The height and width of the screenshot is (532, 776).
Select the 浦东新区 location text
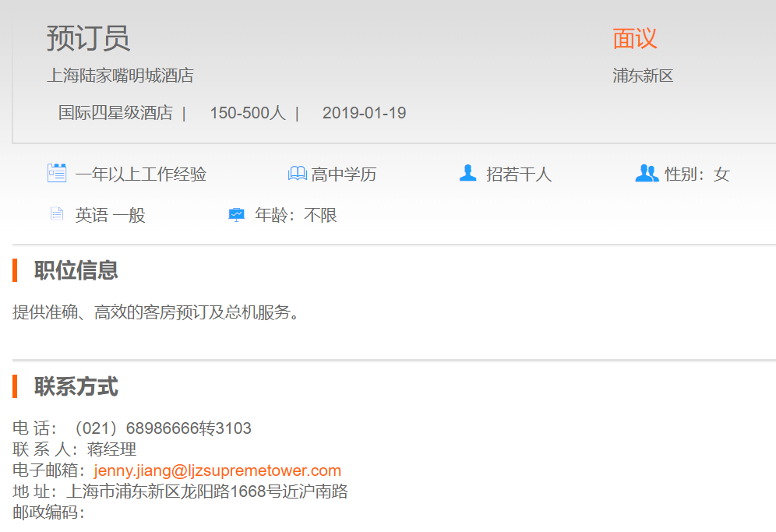[643, 76]
